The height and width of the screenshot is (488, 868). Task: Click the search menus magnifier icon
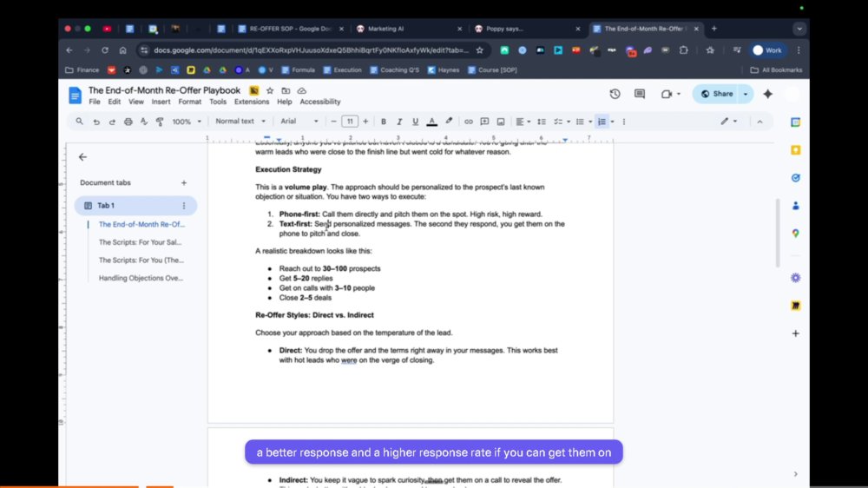(79, 122)
